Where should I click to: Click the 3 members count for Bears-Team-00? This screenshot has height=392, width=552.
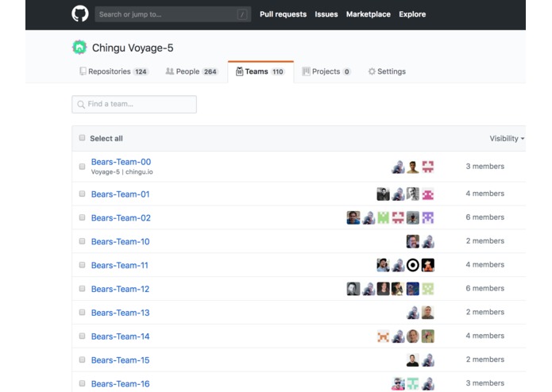(x=484, y=167)
